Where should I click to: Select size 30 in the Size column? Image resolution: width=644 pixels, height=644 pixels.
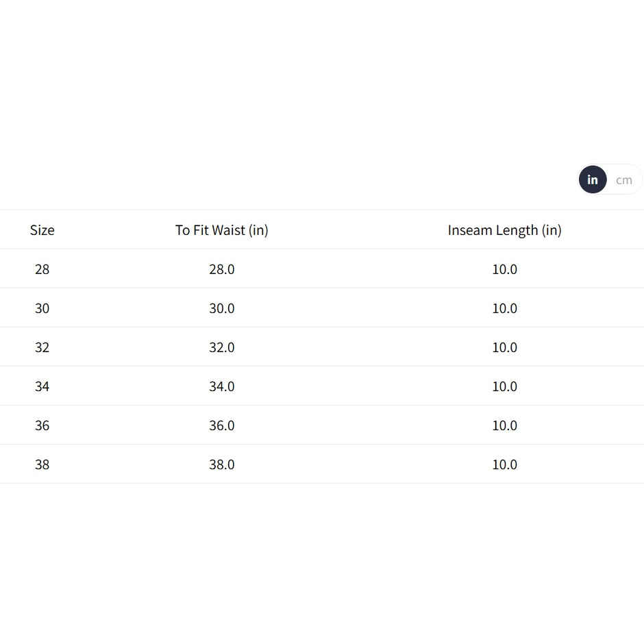point(42,308)
